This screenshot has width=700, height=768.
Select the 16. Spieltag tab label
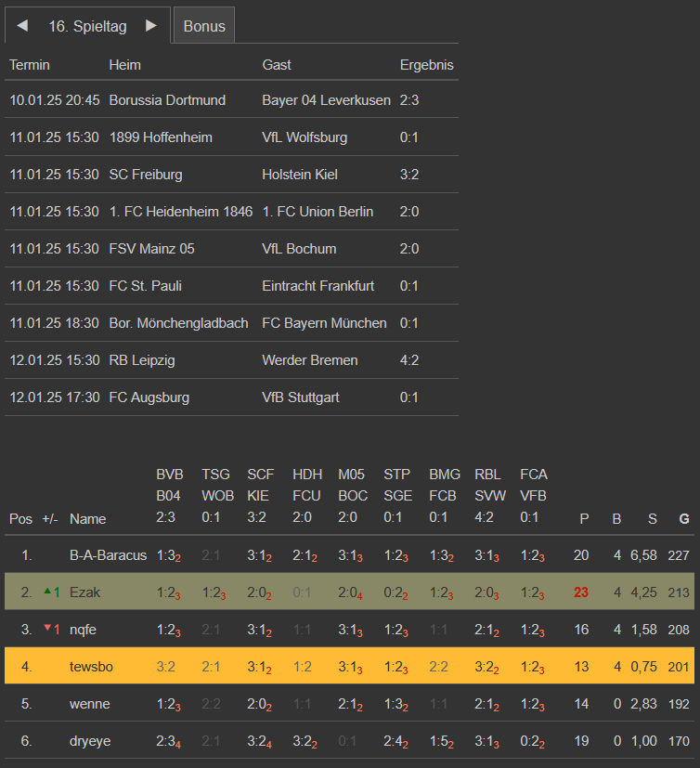click(x=87, y=26)
